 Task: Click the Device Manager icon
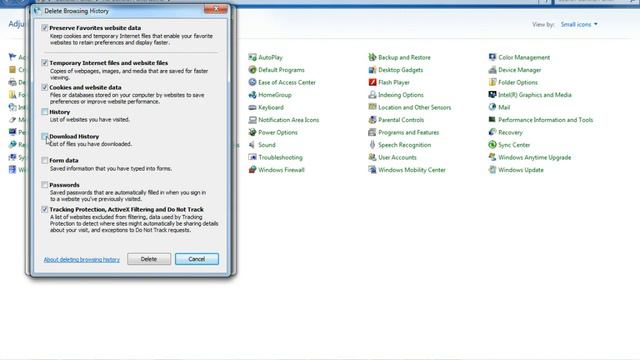coord(492,70)
